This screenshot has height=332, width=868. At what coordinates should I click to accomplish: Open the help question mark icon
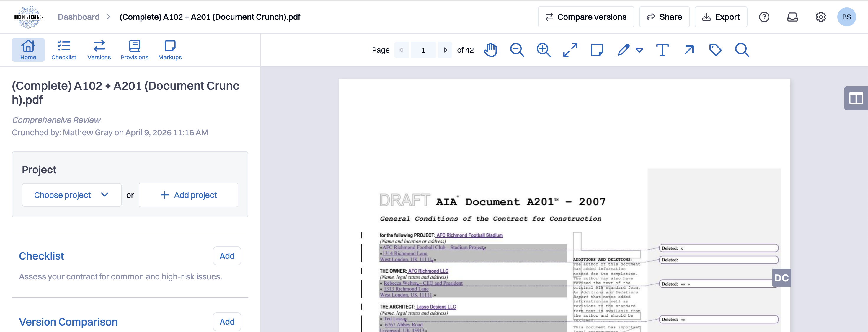click(x=764, y=17)
